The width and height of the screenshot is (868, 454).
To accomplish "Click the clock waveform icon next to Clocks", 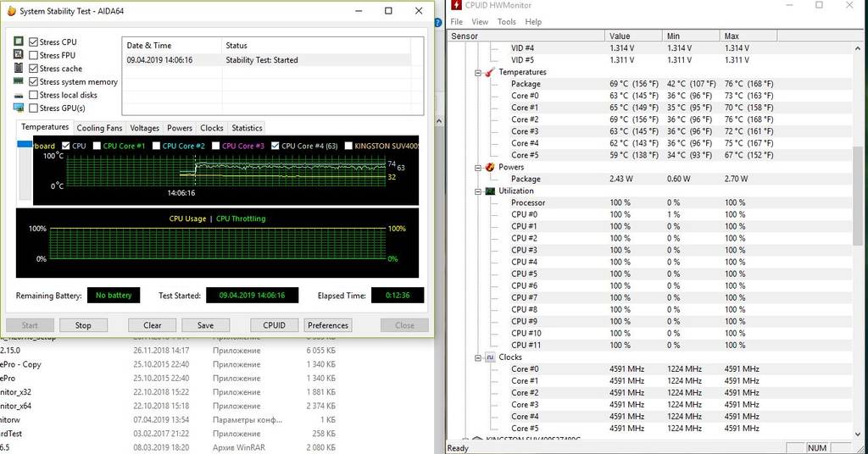I will 490,357.
